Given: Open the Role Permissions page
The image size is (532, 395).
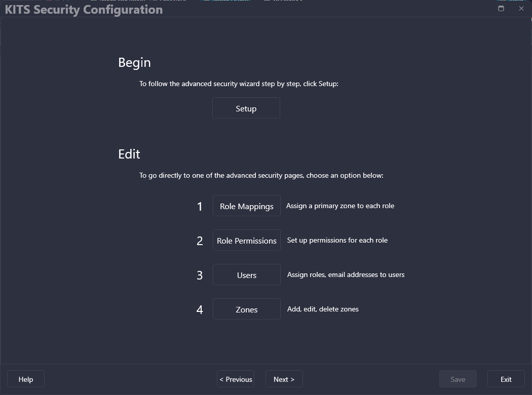Looking at the screenshot, I should (x=247, y=241).
